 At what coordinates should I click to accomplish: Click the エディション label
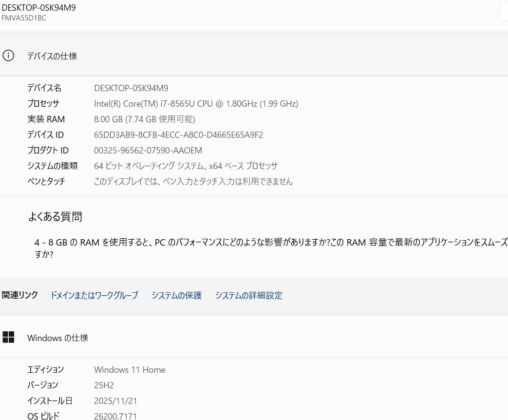coord(45,369)
